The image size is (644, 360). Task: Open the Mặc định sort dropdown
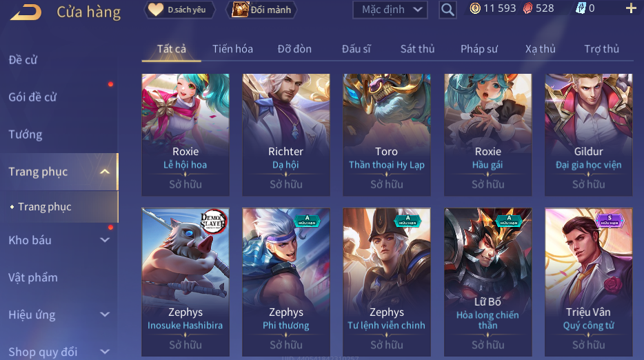pyautogui.click(x=390, y=10)
